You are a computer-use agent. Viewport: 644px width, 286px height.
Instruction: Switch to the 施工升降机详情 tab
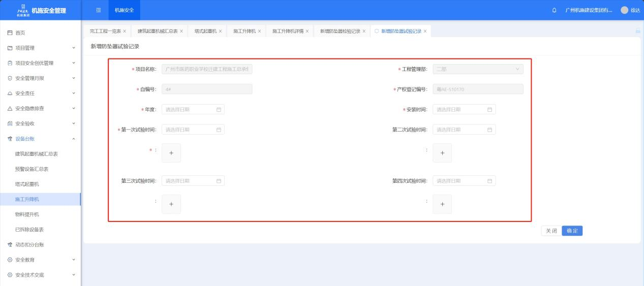coord(288,31)
